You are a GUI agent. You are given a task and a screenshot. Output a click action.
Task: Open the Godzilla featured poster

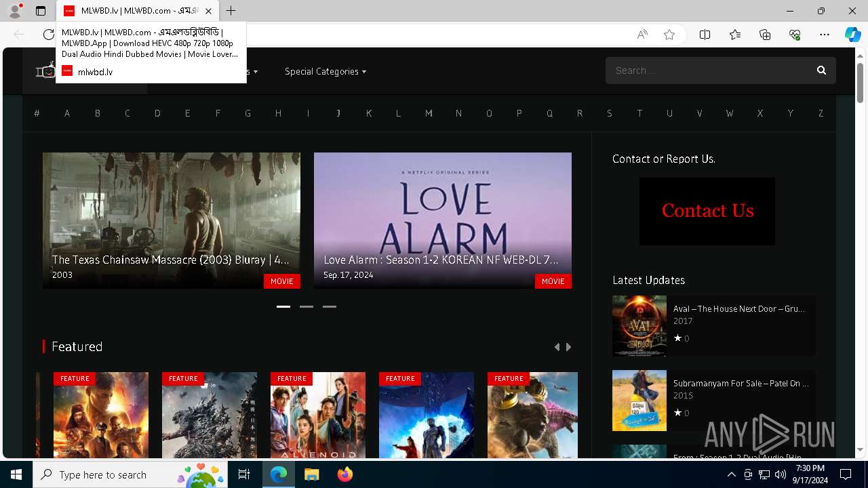click(x=210, y=415)
